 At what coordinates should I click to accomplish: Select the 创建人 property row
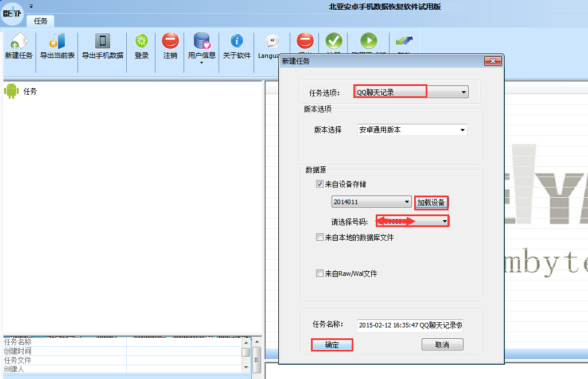pos(122,369)
